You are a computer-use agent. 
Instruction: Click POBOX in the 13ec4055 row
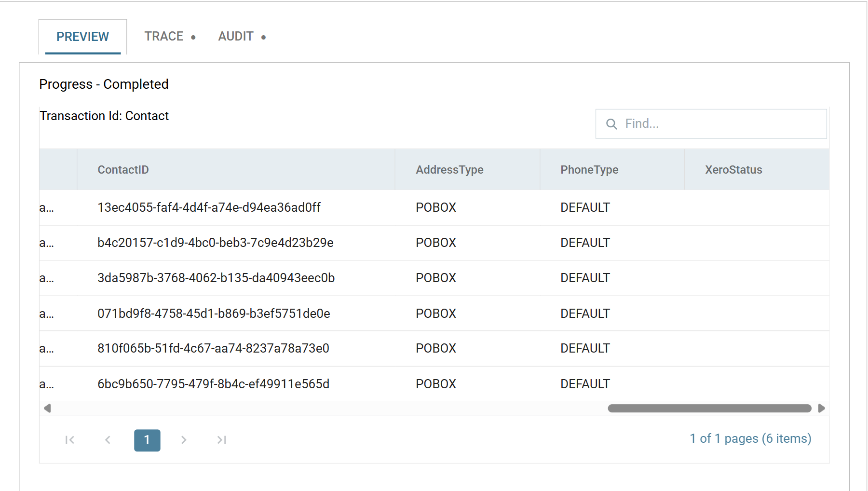click(x=436, y=207)
